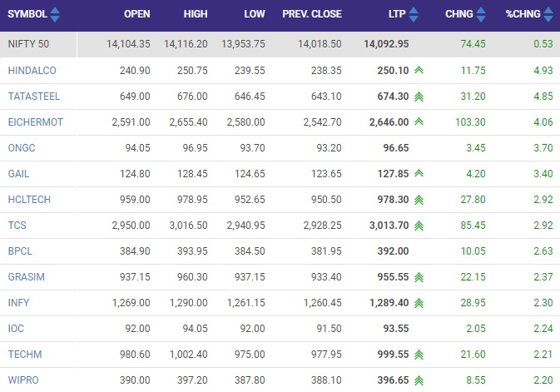Viewport: 560px width, 392px height.
Task: Click the up-arrow indicator beside EICHERMOT LTP
Action: [419, 122]
